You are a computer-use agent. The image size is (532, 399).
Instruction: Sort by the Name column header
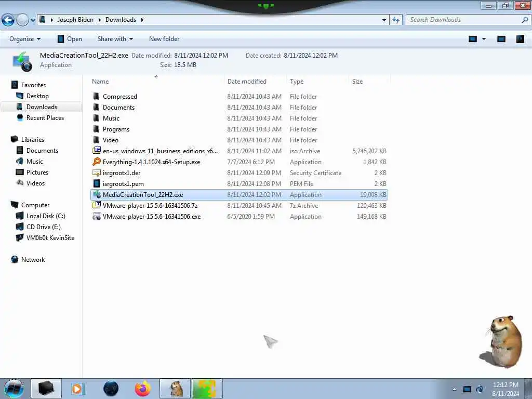100,82
